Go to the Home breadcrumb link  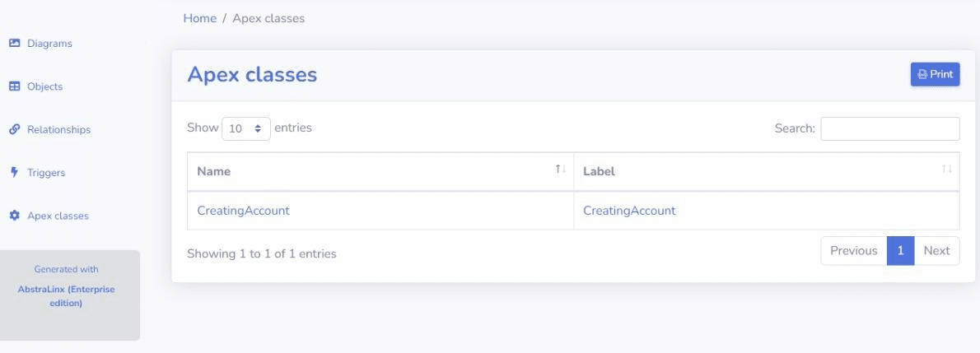198,18
